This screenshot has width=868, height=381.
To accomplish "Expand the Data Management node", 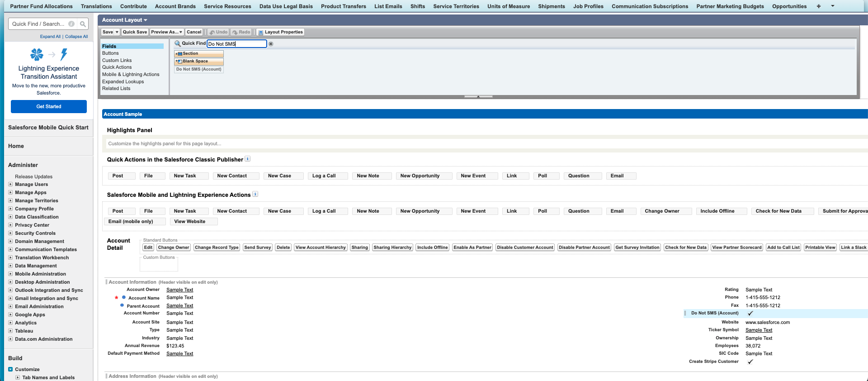I will tap(10, 266).
